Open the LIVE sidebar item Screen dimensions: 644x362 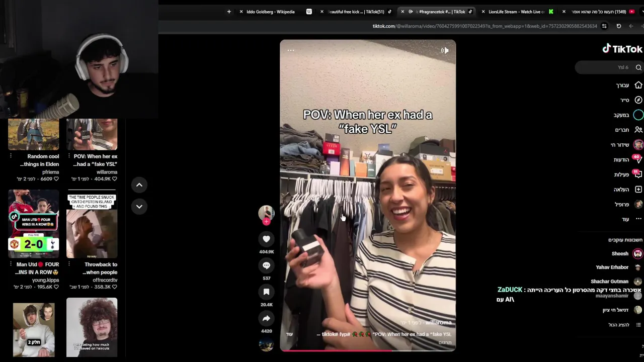coord(626,145)
